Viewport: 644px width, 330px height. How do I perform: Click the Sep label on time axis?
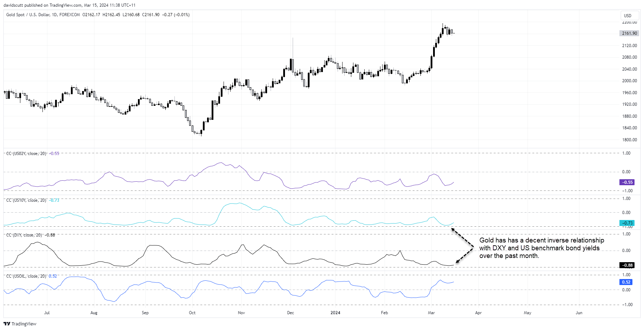[145, 313]
